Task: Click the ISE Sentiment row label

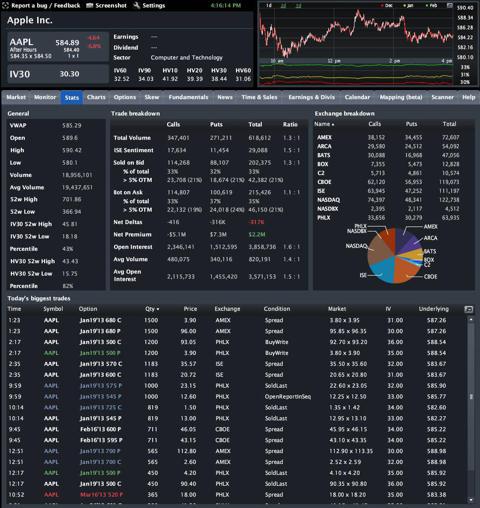Action: click(133, 150)
